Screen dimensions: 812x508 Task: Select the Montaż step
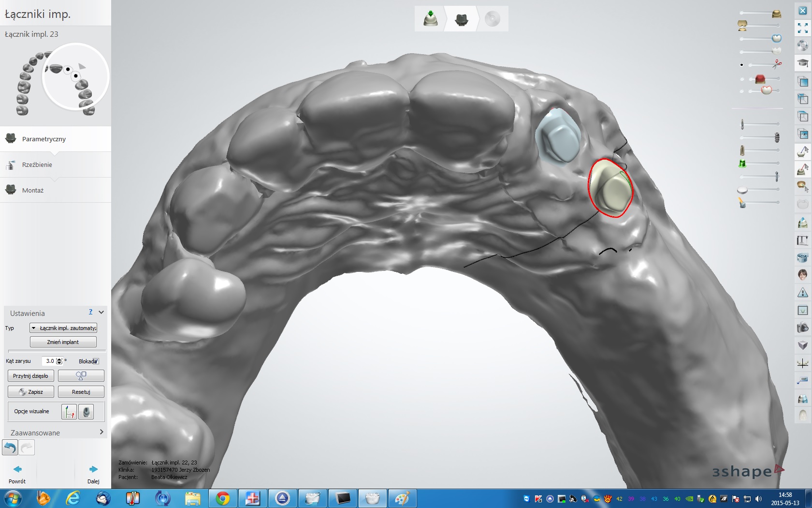[x=33, y=190]
